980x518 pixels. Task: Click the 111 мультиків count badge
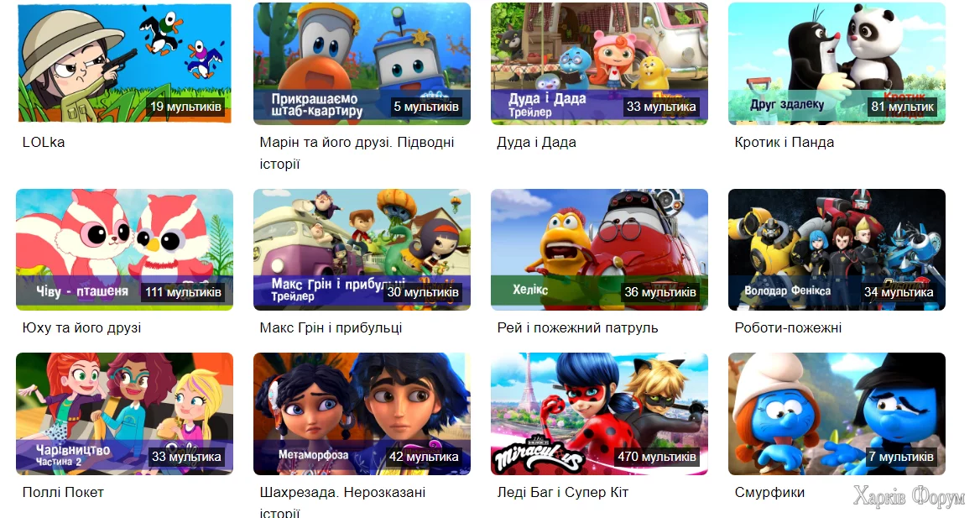click(x=183, y=292)
